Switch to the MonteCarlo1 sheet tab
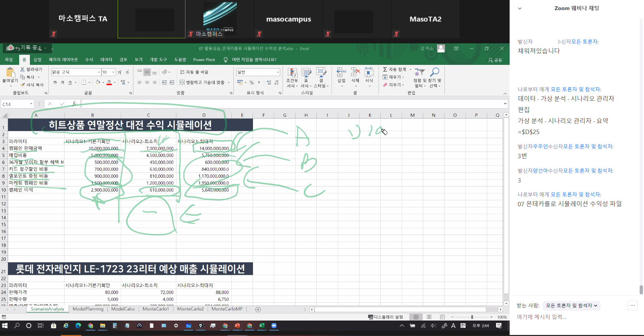The width and height of the screenshot is (644, 336). pos(156,309)
